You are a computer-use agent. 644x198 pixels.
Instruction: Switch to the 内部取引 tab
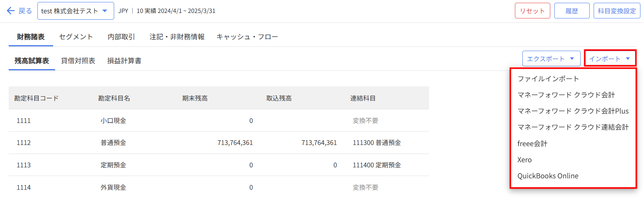(x=121, y=37)
